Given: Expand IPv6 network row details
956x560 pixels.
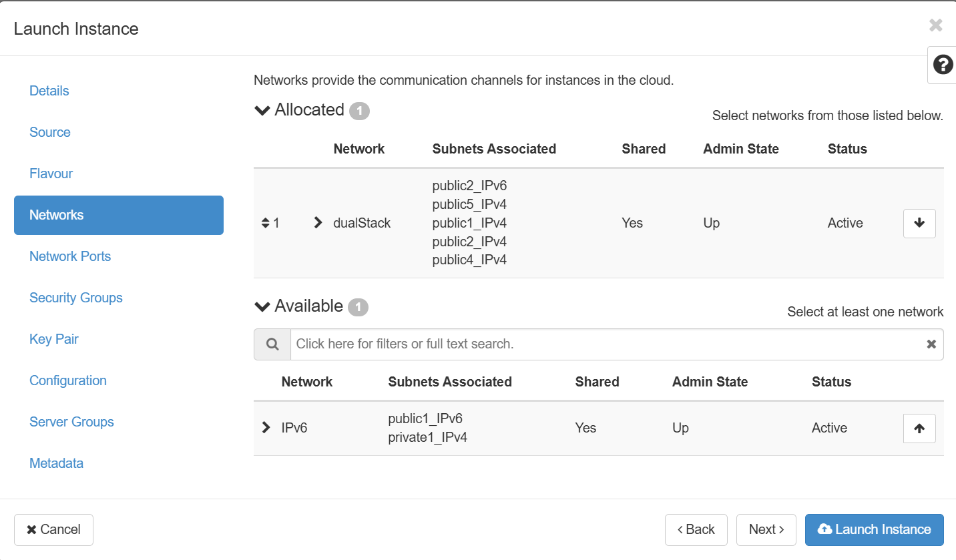Looking at the screenshot, I should pyautogui.click(x=266, y=428).
